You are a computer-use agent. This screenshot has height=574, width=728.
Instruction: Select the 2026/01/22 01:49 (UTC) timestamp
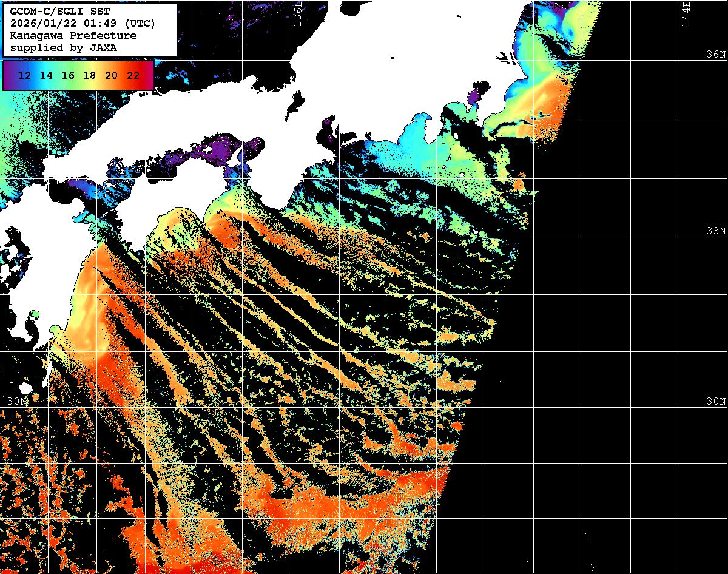tap(83, 24)
